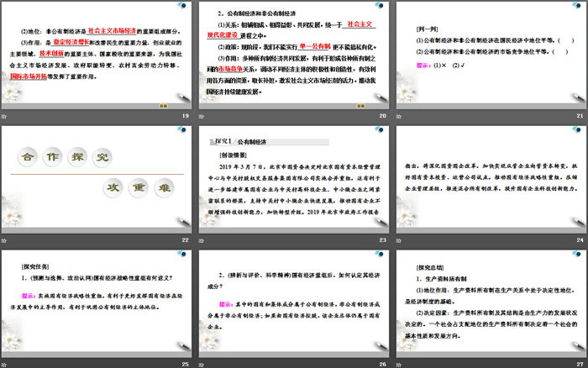This screenshot has height=368, width=588.
Task: Click the small navigation button inside slide 20
Action: (x=360, y=105)
